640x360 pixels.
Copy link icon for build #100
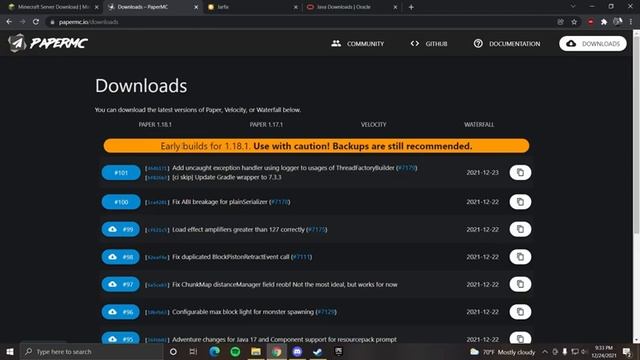click(x=520, y=202)
